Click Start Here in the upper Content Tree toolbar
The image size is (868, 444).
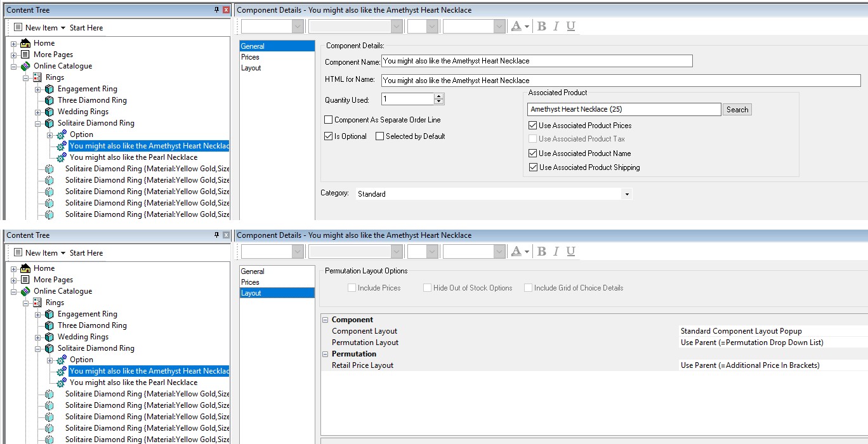86,28
